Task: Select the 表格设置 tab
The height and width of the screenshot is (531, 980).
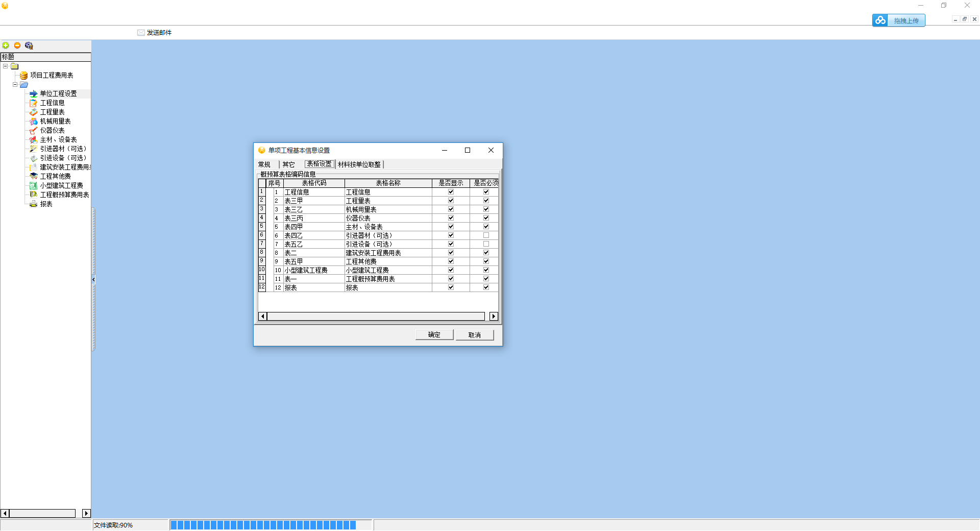Action: [320, 164]
